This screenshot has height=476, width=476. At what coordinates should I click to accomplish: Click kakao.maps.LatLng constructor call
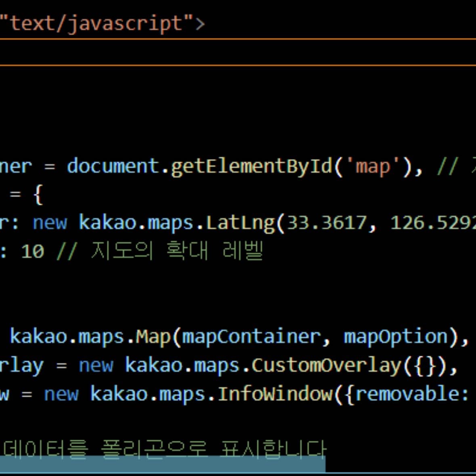click(177, 223)
